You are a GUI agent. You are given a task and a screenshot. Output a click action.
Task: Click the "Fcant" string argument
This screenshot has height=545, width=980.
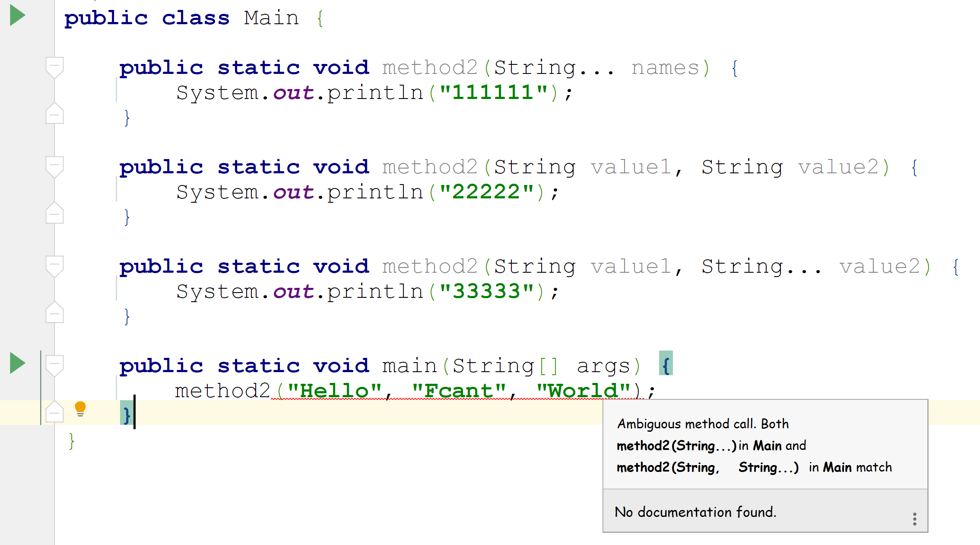tap(459, 391)
